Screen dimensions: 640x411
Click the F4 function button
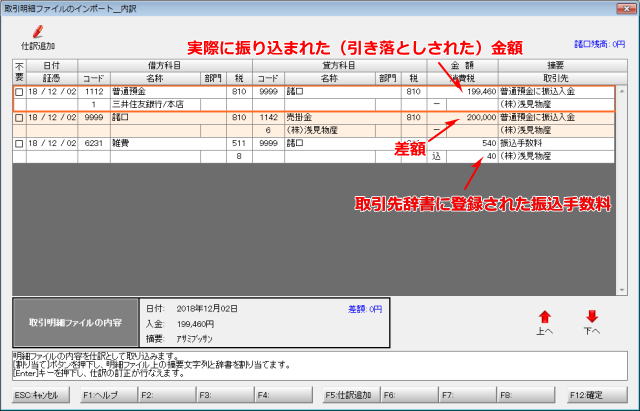[283, 395]
